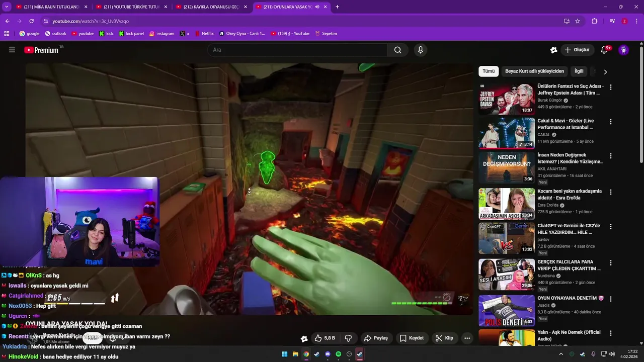Reload the current page

pos(31,21)
